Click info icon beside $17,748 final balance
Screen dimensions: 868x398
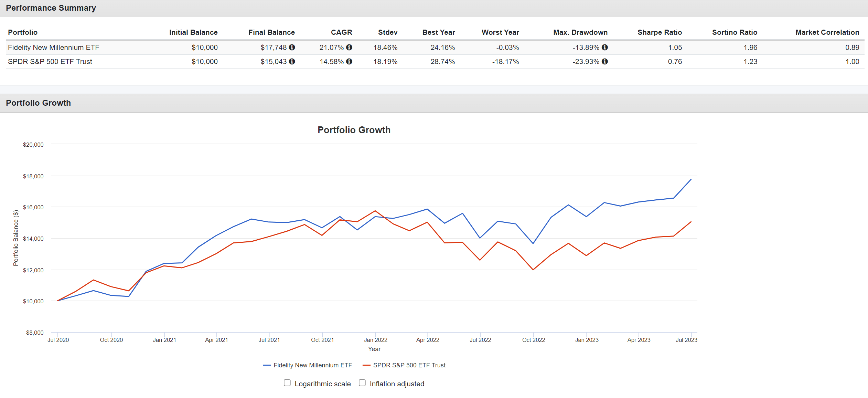[x=292, y=47]
